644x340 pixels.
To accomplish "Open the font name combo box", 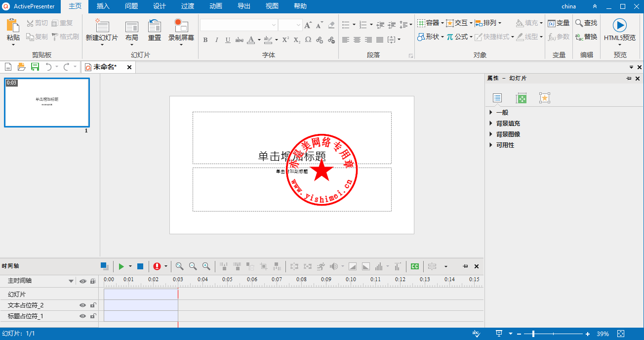I will pyautogui.click(x=239, y=25).
